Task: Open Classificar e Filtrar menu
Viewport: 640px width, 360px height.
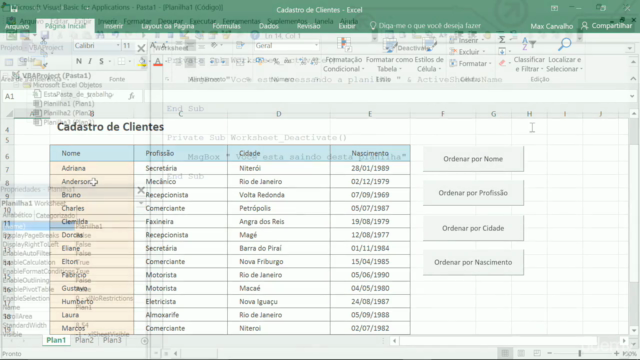Action: click(529, 55)
